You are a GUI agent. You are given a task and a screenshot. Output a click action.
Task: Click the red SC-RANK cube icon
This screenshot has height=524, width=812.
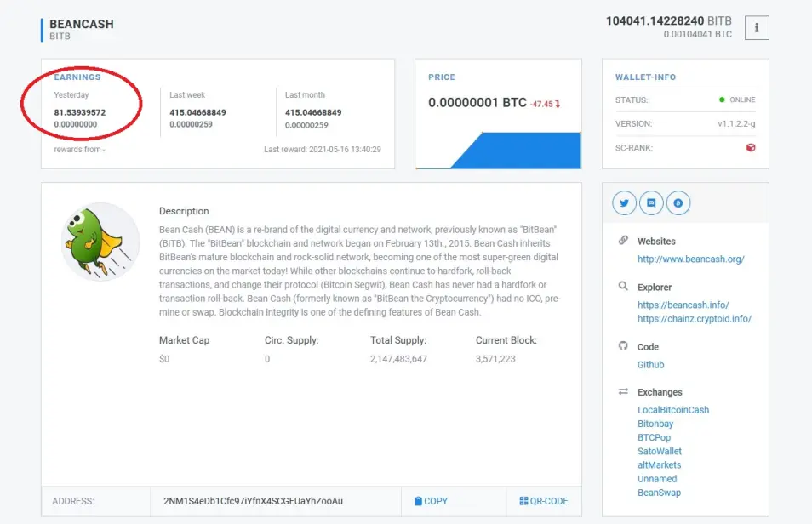point(751,147)
